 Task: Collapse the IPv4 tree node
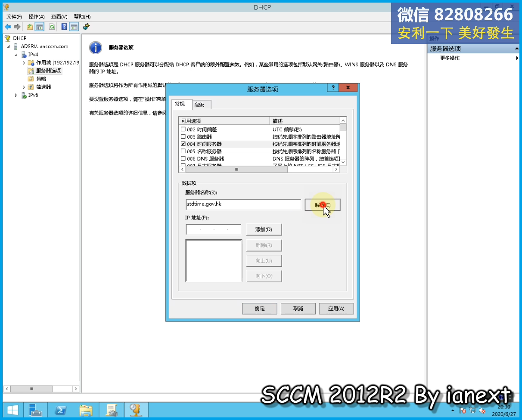pos(16,55)
